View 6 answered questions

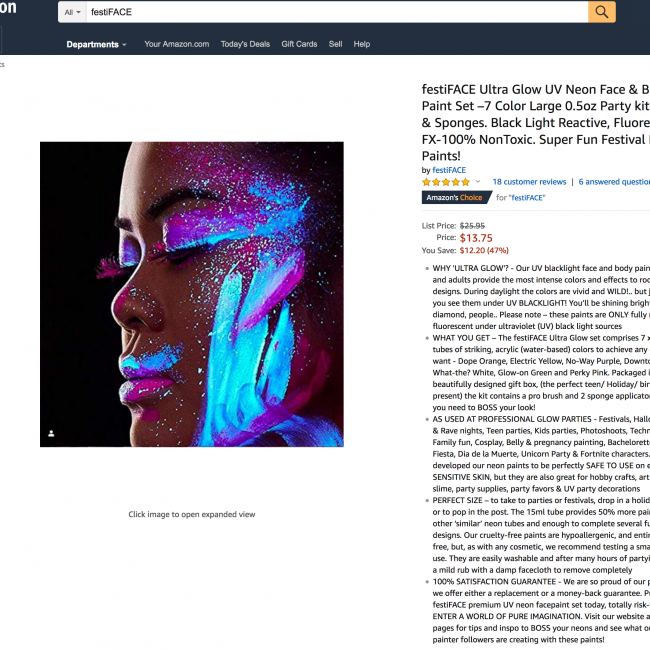pos(614,182)
